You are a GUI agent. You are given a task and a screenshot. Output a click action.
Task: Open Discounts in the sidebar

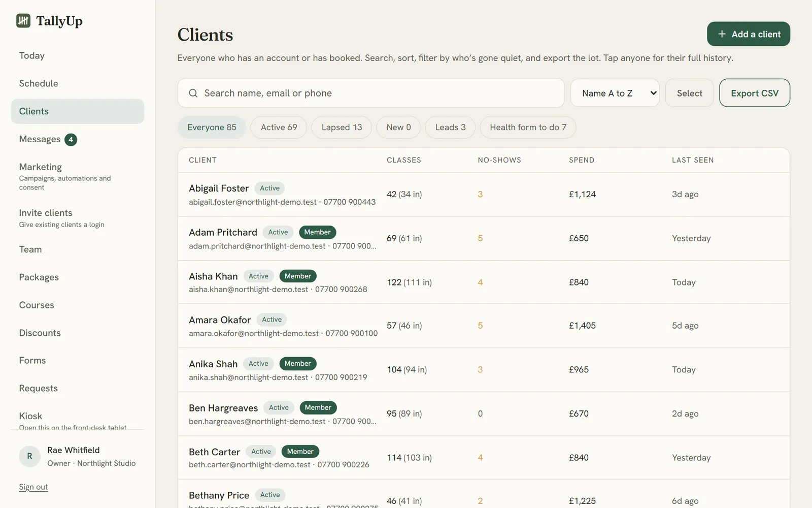click(77, 333)
